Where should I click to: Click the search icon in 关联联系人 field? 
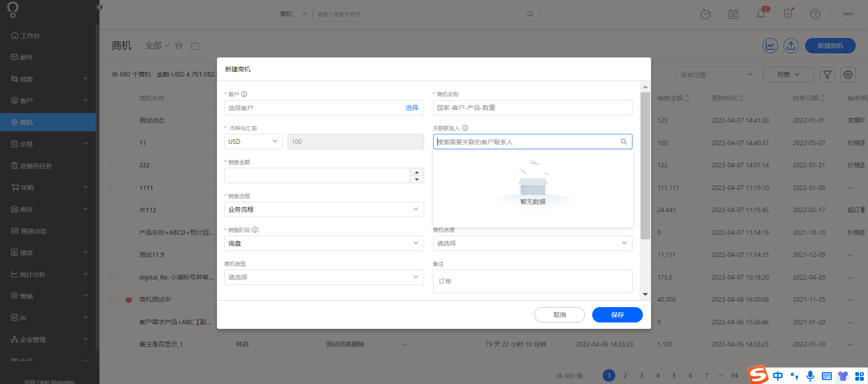pos(624,142)
